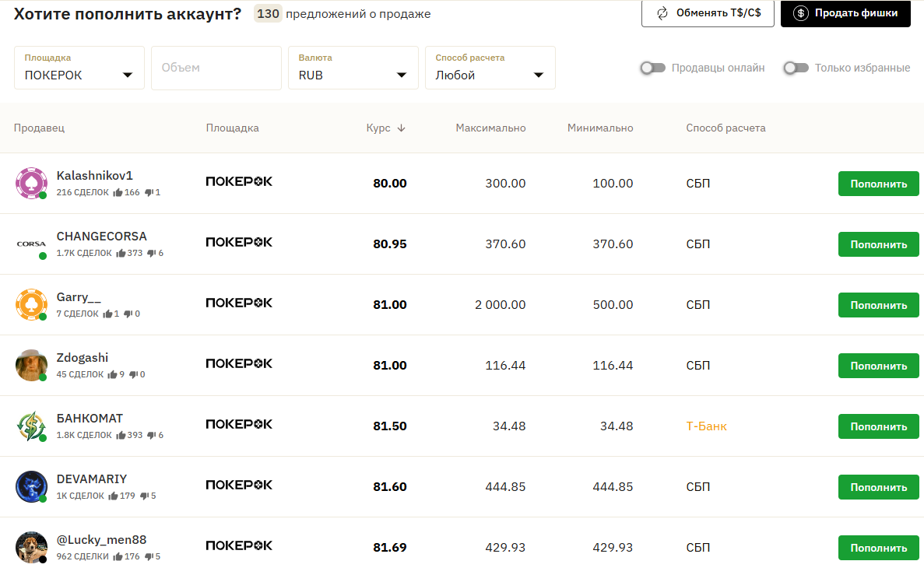Click the БАНКОМАТ green dollar avatar
This screenshot has height=568, width=924.
pos(31,426)
